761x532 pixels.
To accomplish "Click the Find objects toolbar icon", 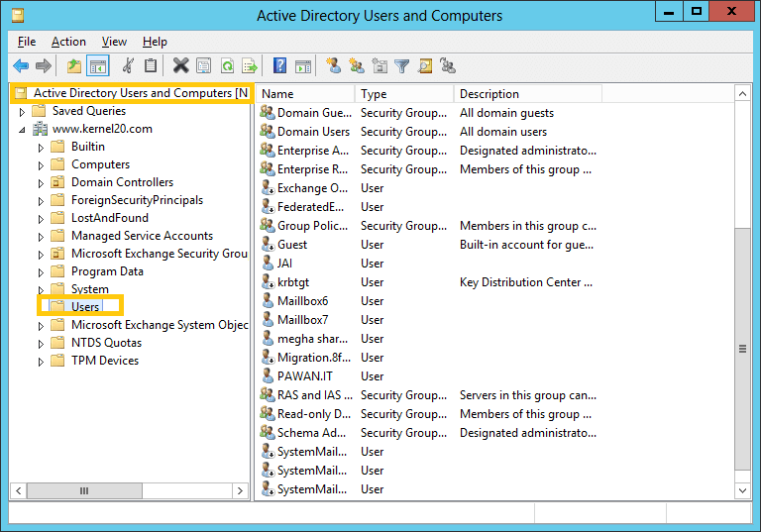I will (x=425, y=65).
